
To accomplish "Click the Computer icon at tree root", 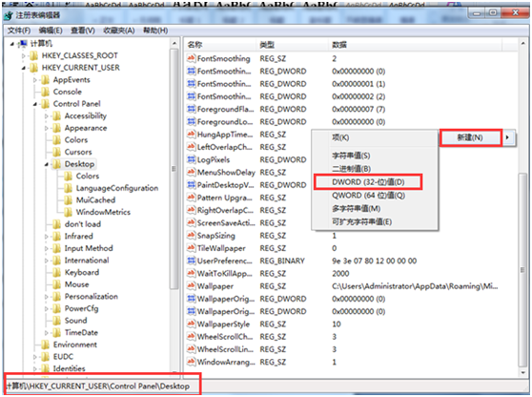I will pyautogui.click(x=22, y=44).
